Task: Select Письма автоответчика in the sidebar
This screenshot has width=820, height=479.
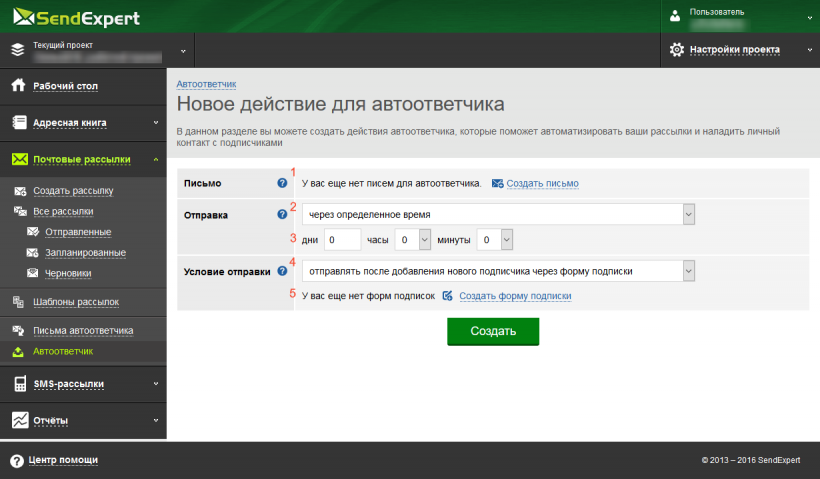Action: click(82, 330)
